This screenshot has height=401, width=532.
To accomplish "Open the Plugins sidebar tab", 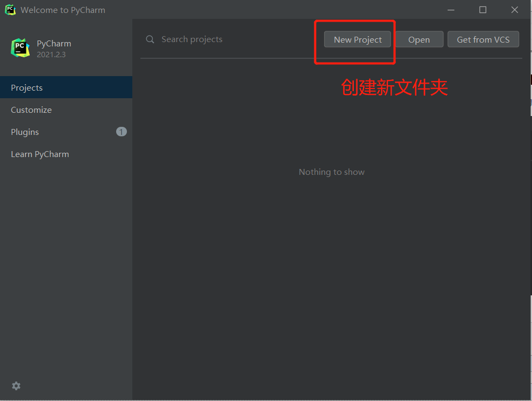I will click(x=66, y=132).
